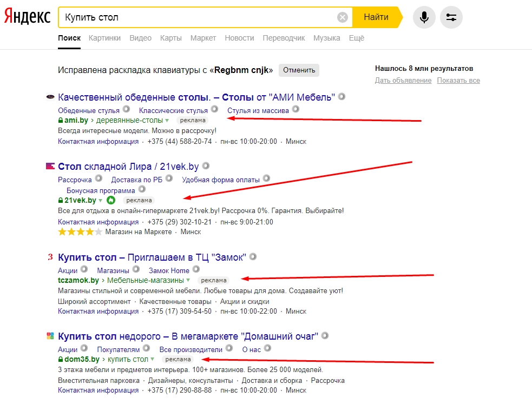Open the Доставка по РБ sitelink
The width and height of the screenshot is (532, 404).
click(137, 180)
